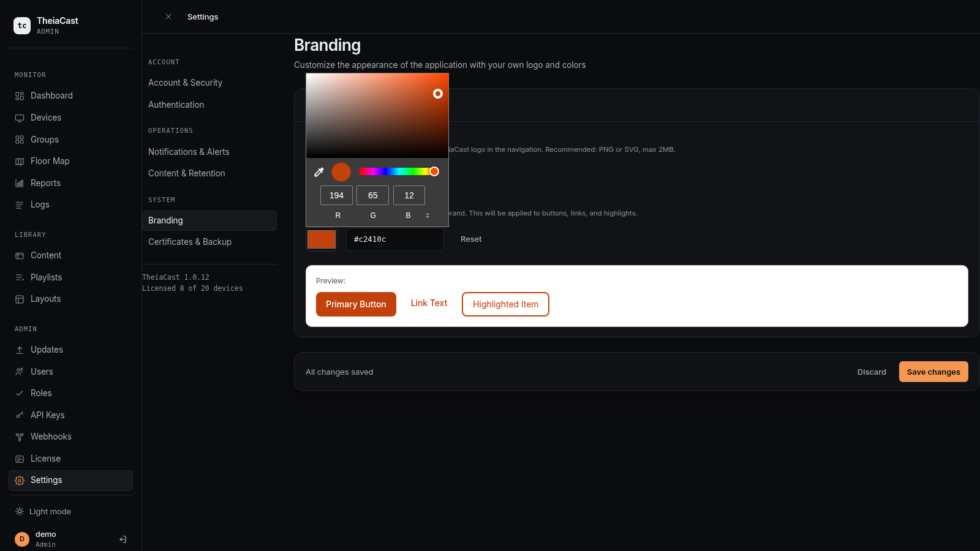Click the hue slider bar
The image size is (980, 551).
[399, 171]
